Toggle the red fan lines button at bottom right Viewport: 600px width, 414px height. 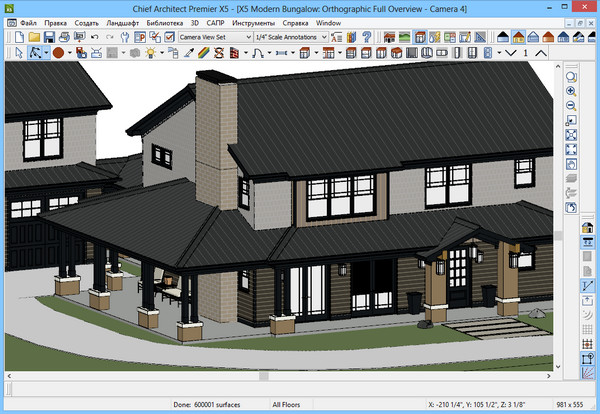587,373
